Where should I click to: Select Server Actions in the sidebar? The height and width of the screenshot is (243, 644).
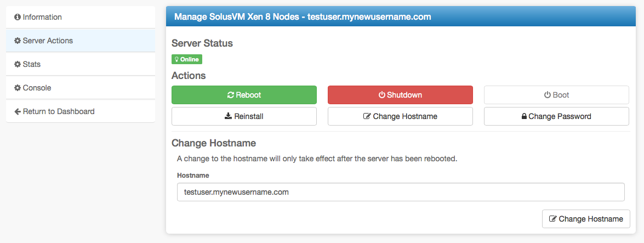tap(48, 41)
